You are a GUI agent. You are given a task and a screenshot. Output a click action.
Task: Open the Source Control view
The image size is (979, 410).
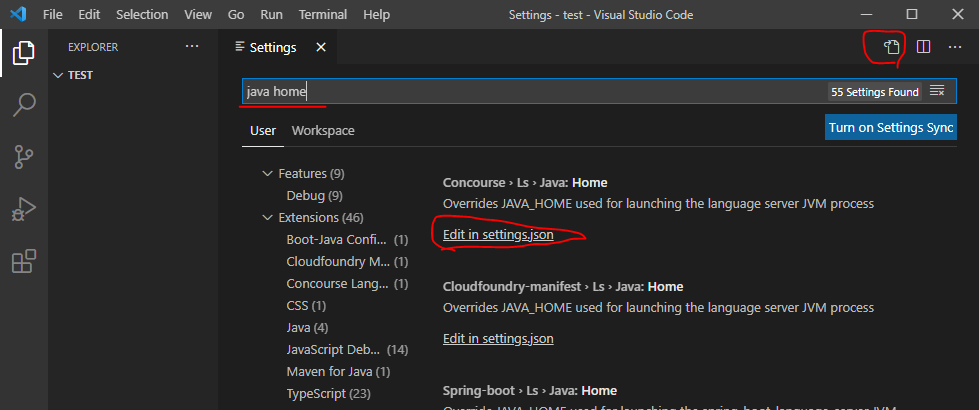click(24, 157)
